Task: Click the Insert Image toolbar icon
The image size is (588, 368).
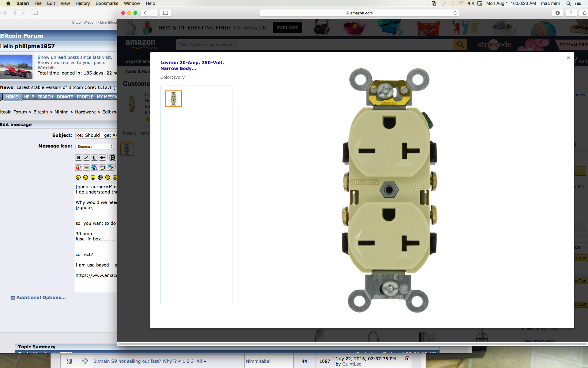Action: click(86, 168)
